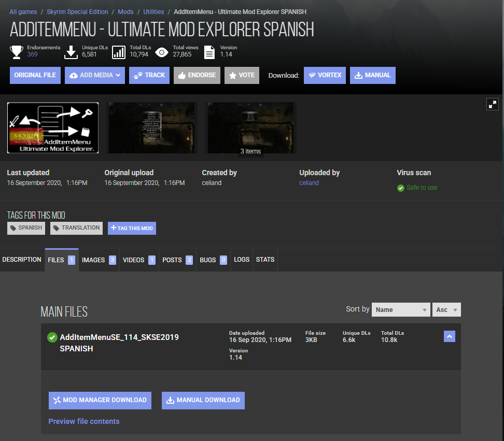The width and height of the screenshot is (504, 441).
Task: Click the File size value 3KB
Action: (311, 340)
